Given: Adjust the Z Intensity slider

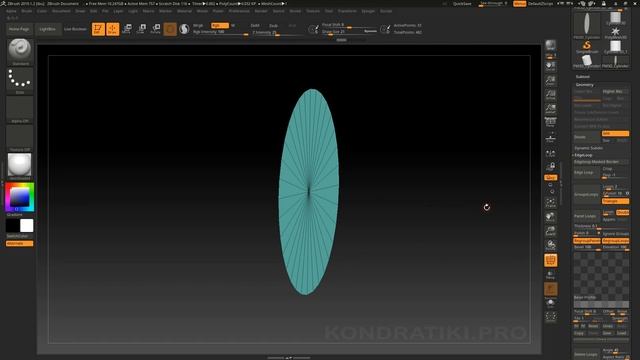Looking at the screenshot, I should (278, 32).
